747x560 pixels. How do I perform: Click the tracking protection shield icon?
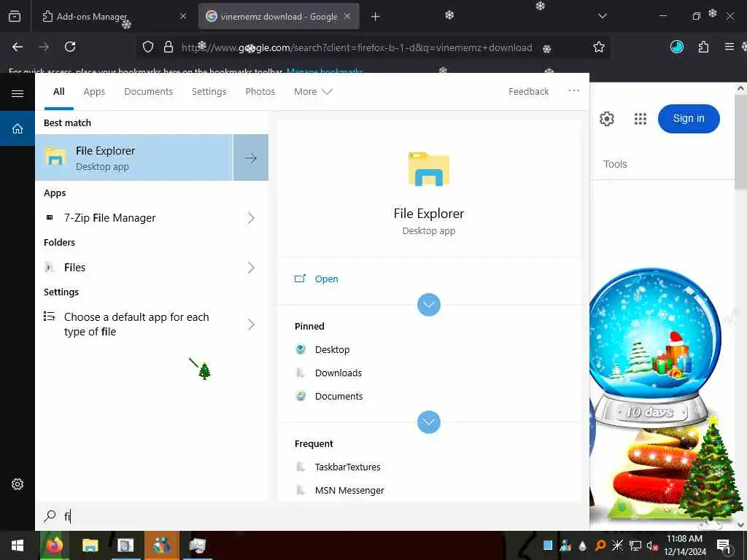pyautogui.click(x=148, y=47)
